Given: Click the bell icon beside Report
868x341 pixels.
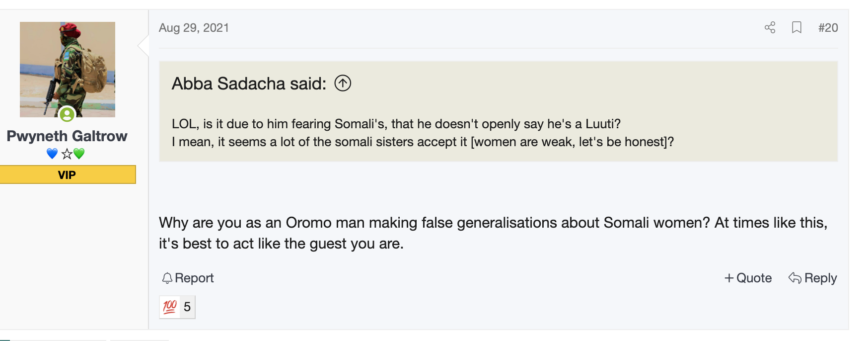Looking at the screenshot, I should click(167, 278).
